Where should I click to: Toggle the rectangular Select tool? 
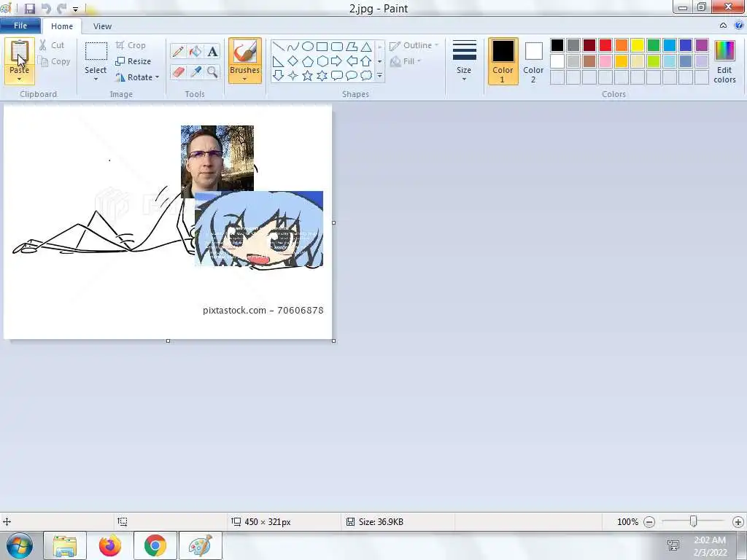pyautogui.click(x=96, y=52)
